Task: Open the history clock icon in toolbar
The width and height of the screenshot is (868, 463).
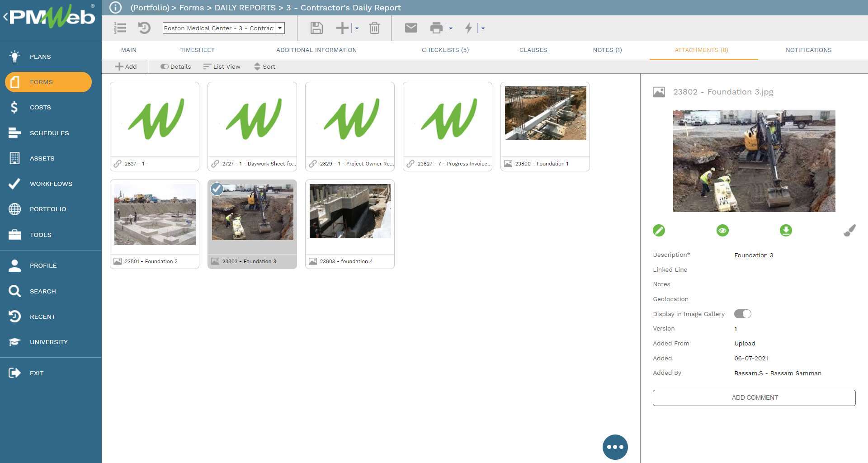Action: tap(144, 28)
